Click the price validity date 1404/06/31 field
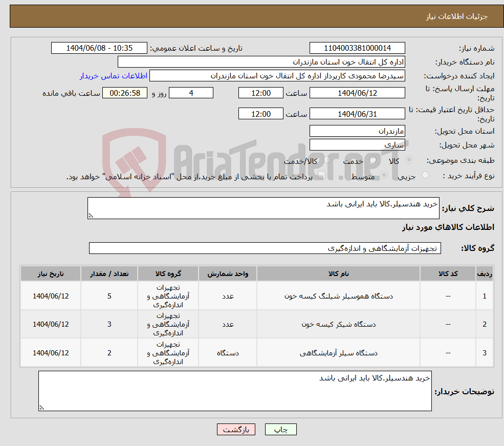Image resolution: width=504 pixels, height=446 pixels. pyautogui.click(x=357, y=114)
